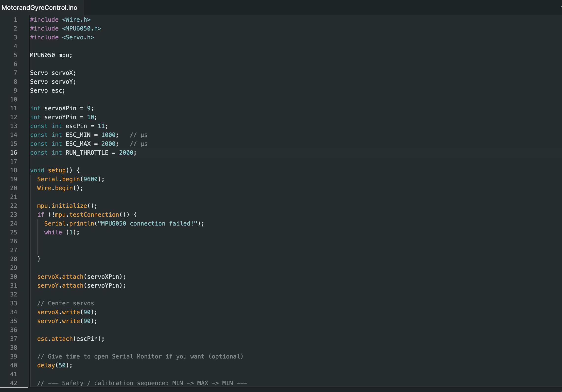The image size is (562, 392).
Task: Click the 'Wire.begin();' line
Action: [60, 188]
